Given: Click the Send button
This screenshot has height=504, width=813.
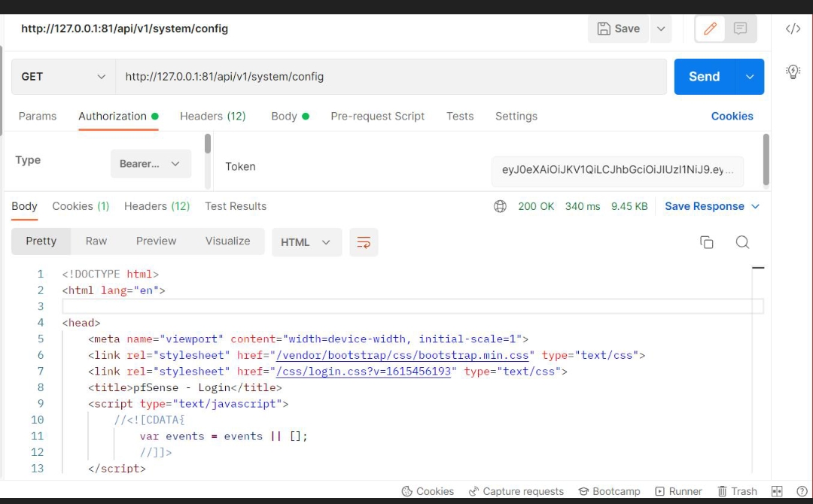Looking at the screenshot, I should tap(704, 76).
